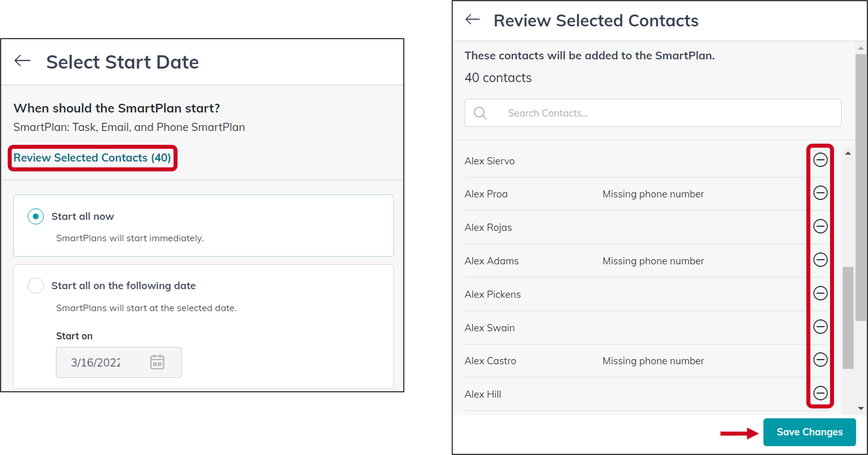Viewport: 868px width, 455px height.
Task: Click These contacts will be added text
Action: click(x=590, y=55)
